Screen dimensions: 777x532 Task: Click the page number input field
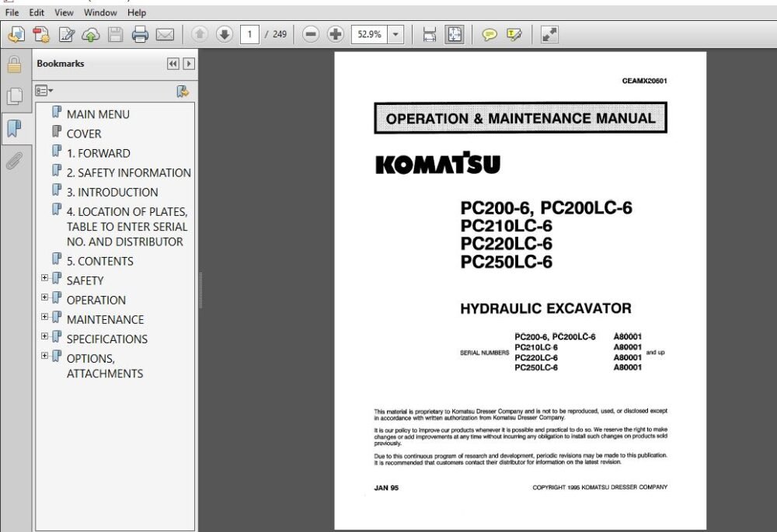pos(249,34)
